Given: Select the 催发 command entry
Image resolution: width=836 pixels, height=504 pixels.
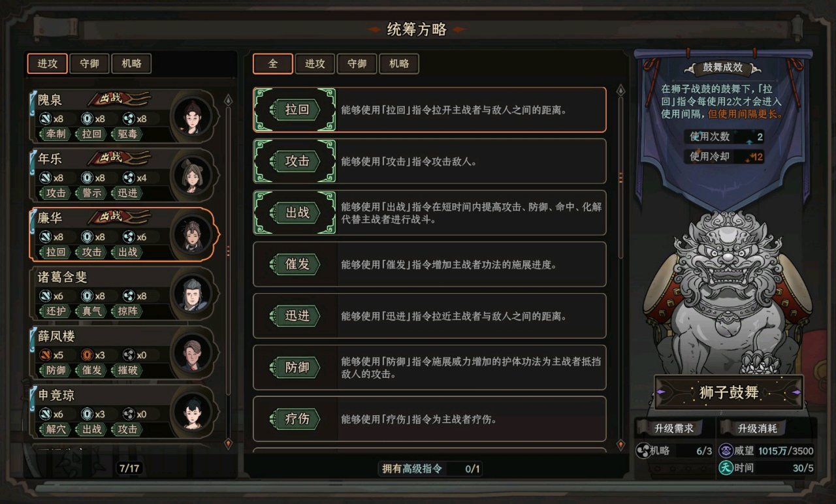Looking at the screenshot, I should click(x=430, y=264).
